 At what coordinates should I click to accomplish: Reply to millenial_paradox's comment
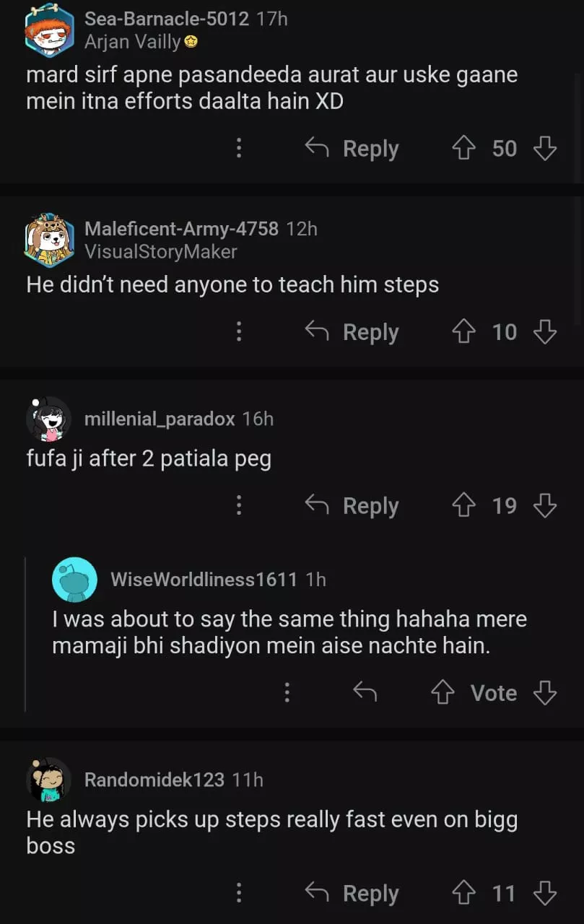(x=352, y=506)
